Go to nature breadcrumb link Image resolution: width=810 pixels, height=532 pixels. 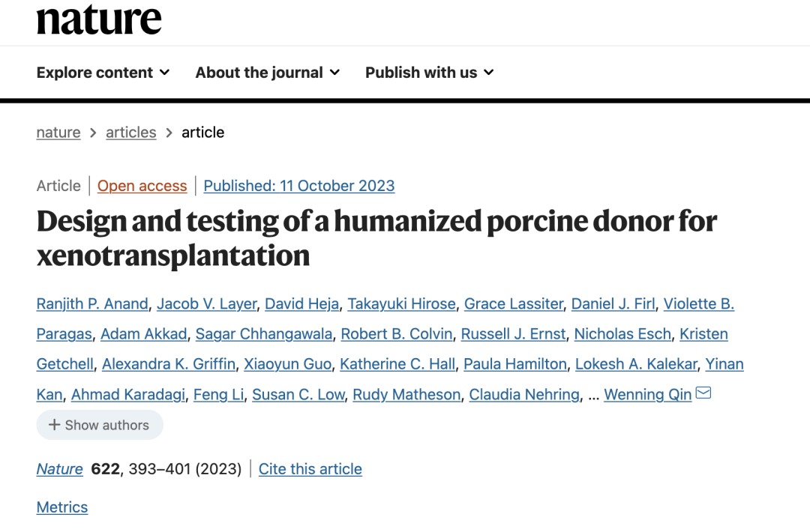(58, 133)
